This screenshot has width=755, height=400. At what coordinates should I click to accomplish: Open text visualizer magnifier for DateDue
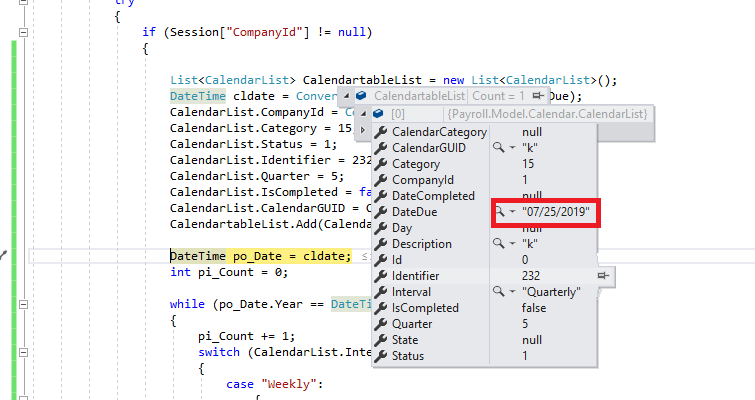pos(499,212)
